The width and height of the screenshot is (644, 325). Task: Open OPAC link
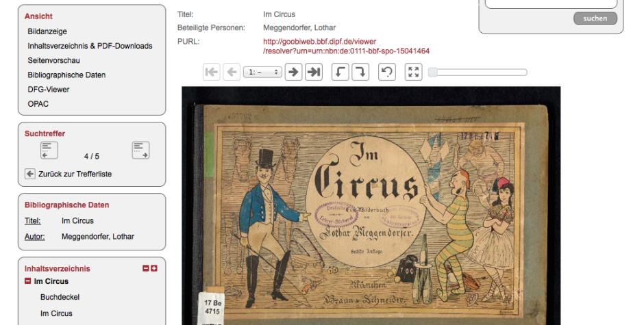[x=38, y=104]
